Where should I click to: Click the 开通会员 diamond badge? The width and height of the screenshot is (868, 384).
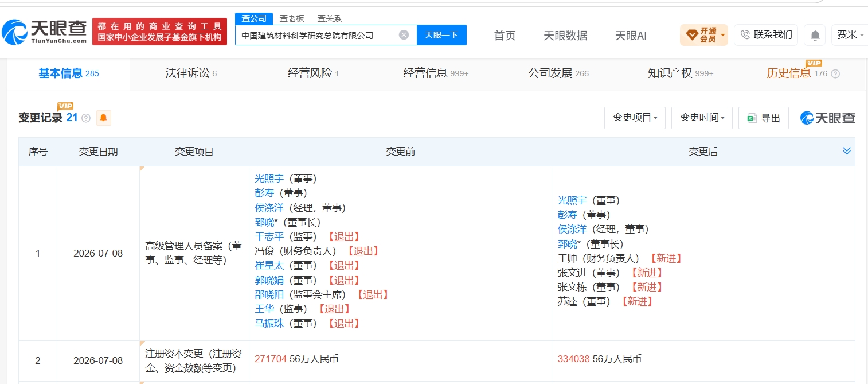pyautogui.click(x=703, y=35)
